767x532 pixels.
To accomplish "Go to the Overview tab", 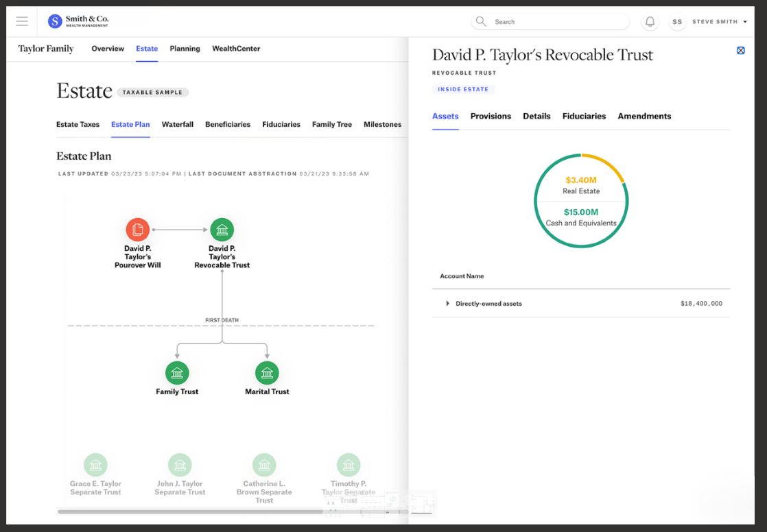I will (x=108, y=49).
